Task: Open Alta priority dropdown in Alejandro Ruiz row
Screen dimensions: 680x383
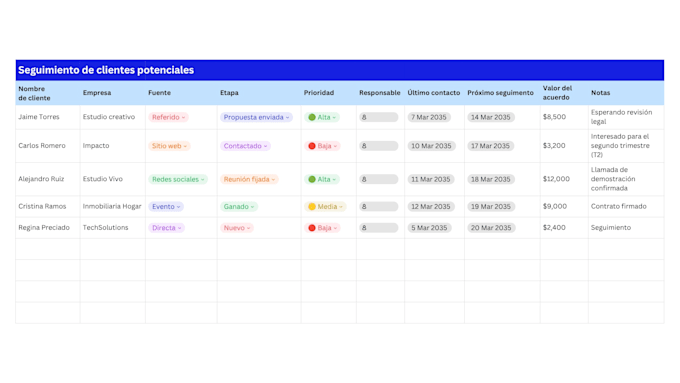Action: [322, 179]
